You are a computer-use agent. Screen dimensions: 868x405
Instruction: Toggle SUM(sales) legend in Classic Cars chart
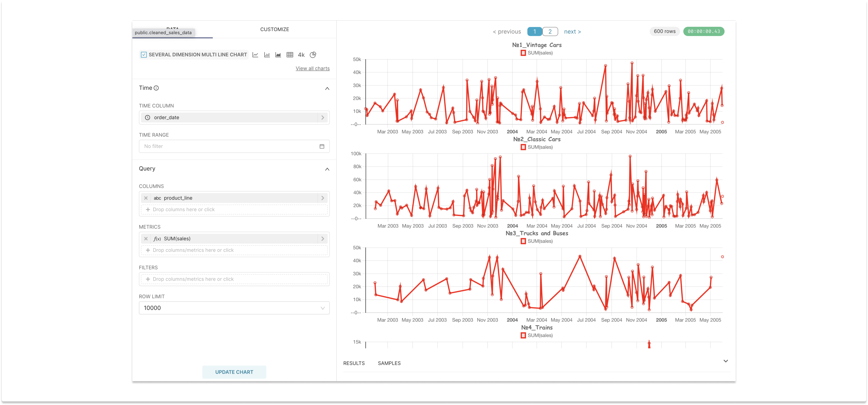coord(523,147)
